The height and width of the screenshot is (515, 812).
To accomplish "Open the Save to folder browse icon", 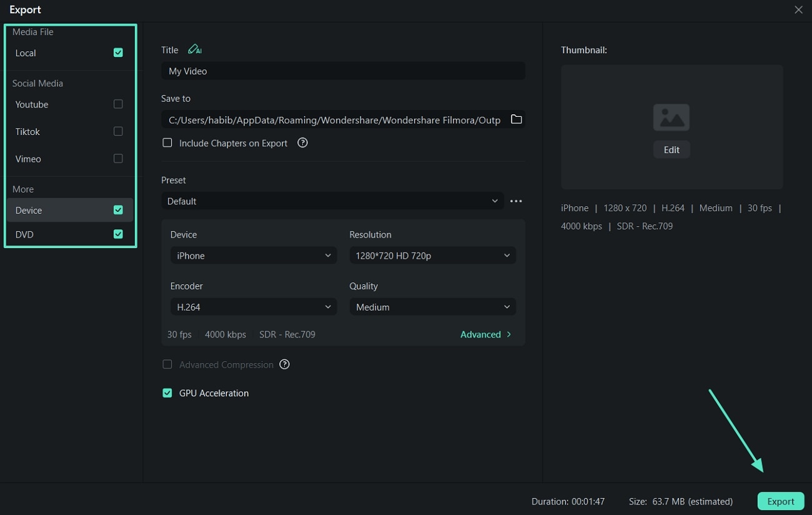I will (x=516, y=119).
